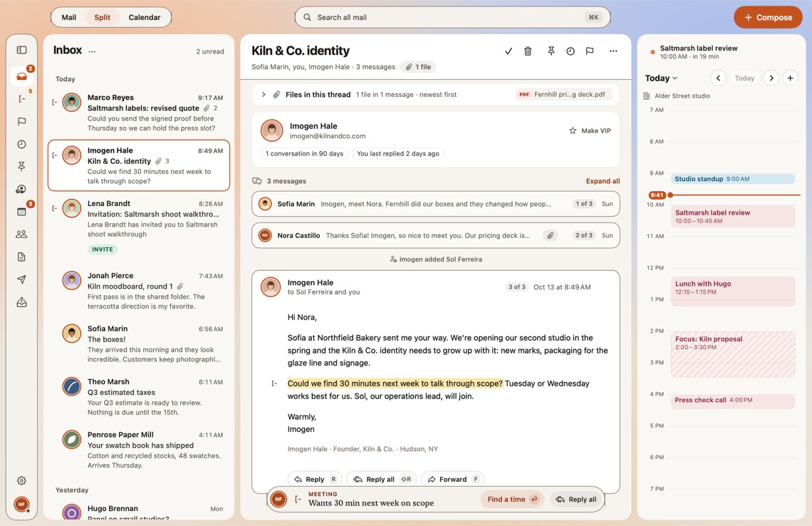Open Lena Brandt invitation email
Image resolution: width=812 pixels, height=526 pixels.
click(139, 227)
